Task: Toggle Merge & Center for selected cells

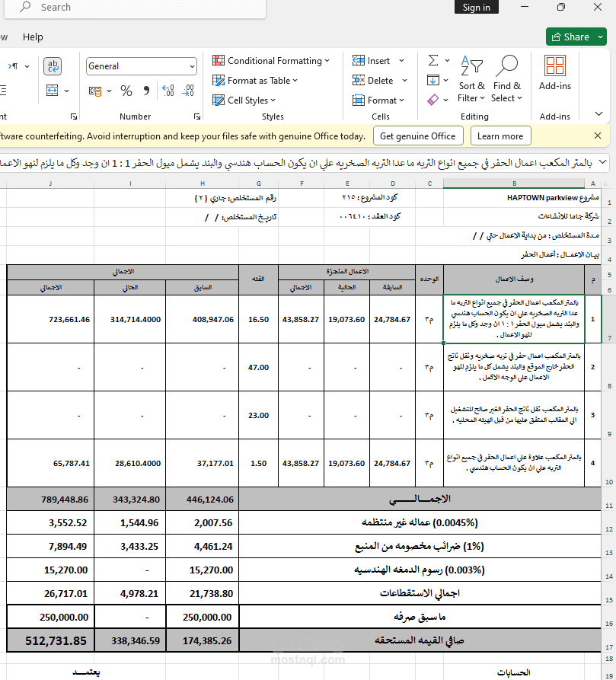Action: point(52,90)
